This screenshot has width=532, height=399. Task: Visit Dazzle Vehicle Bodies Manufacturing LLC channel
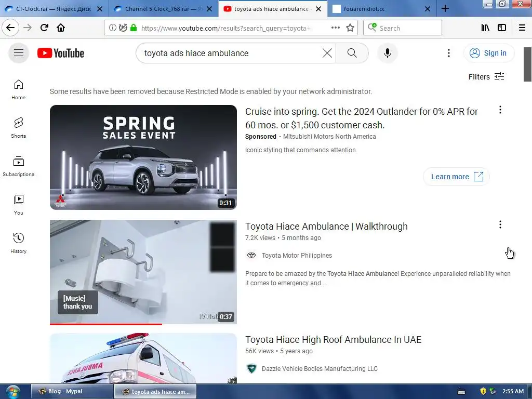pos(320,369)
